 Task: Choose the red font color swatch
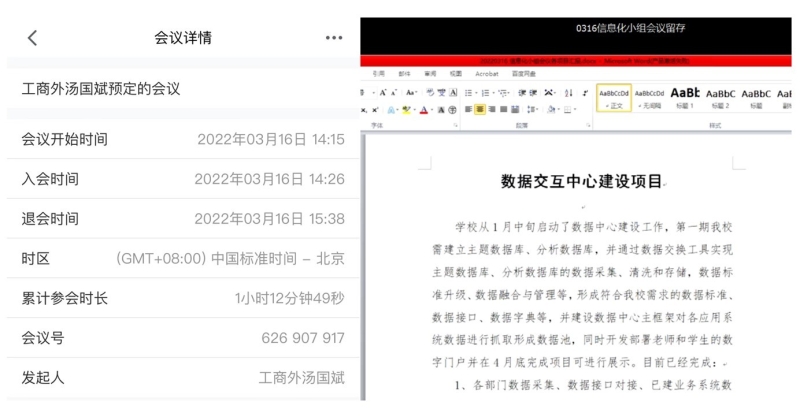click(x=424, y=110)
